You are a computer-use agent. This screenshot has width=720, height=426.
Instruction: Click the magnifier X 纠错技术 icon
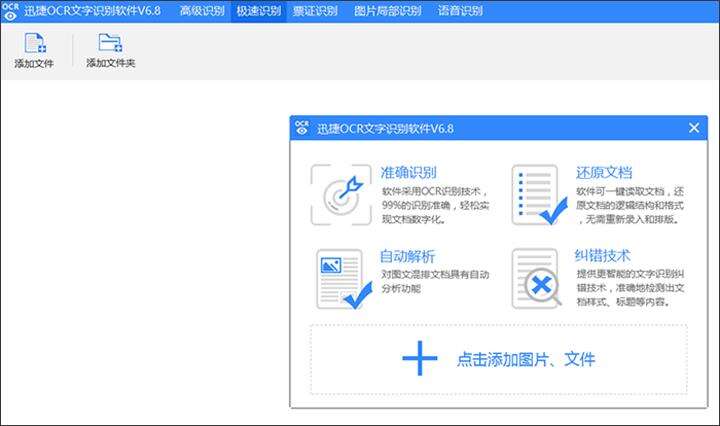537,279
